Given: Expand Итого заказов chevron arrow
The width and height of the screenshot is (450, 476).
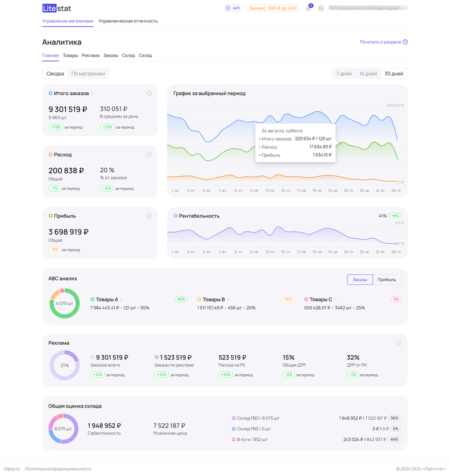Looking at the screenshot, I should (x=92, y=93).
